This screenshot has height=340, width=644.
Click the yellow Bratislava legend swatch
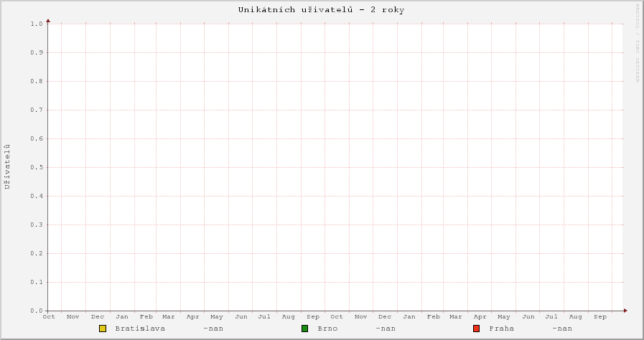tap(103, 329)
